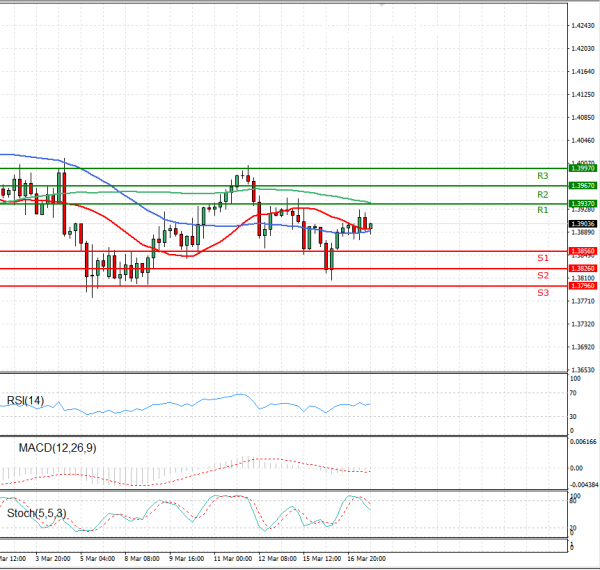The image size is (600, 570).
Task: Click the 1.41640 price axis value
Action: pos(583,72)
